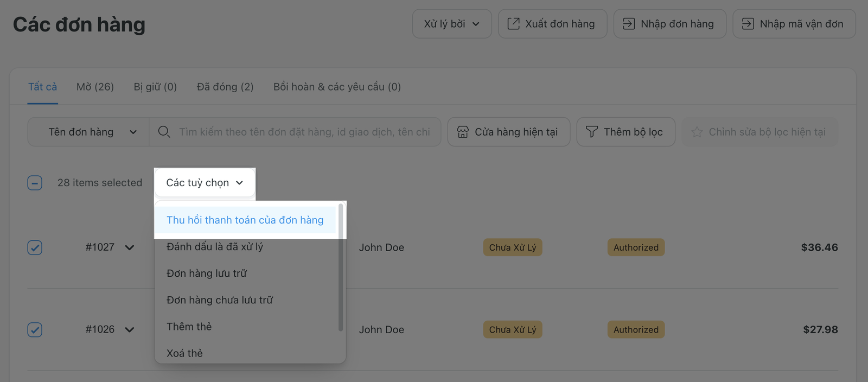868x382 pixels.
Task: Select Thu hồi thanh toán của đơn hàng
Action: [x=245, y=220]
